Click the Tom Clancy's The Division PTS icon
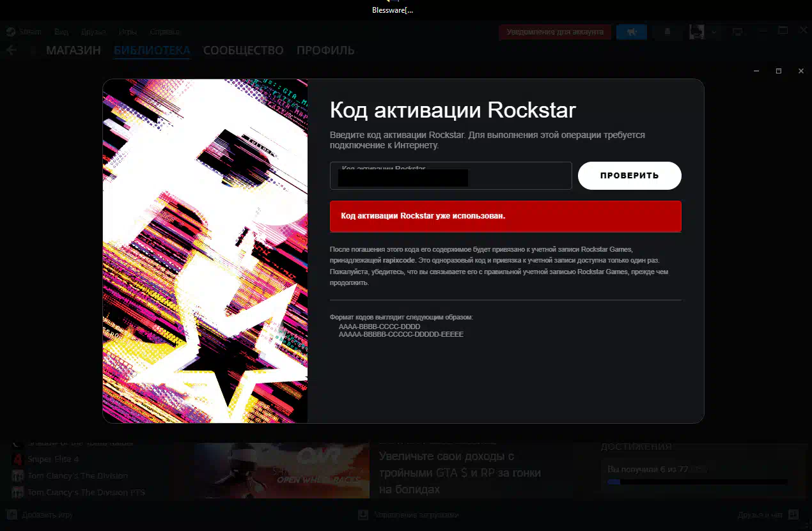 (17, 493)
